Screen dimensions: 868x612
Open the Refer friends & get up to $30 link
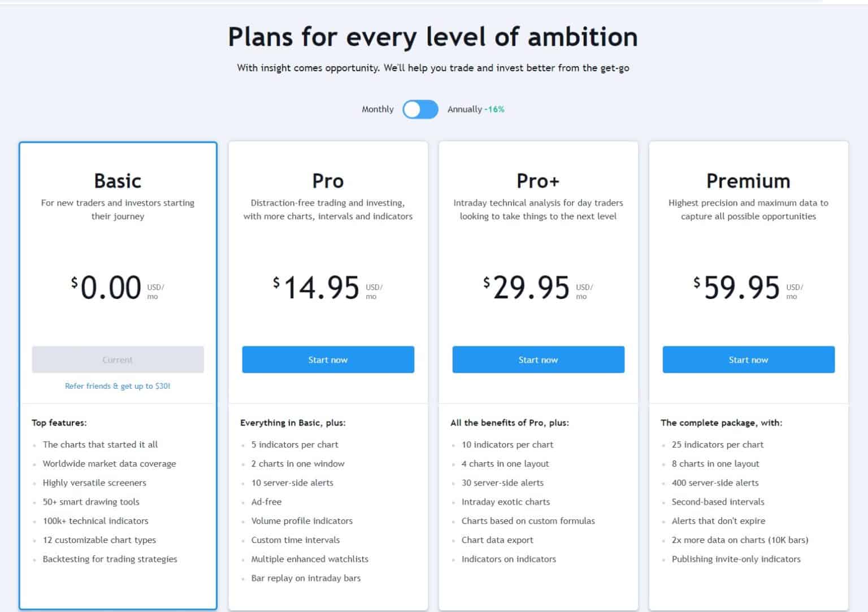pos(117,386)
